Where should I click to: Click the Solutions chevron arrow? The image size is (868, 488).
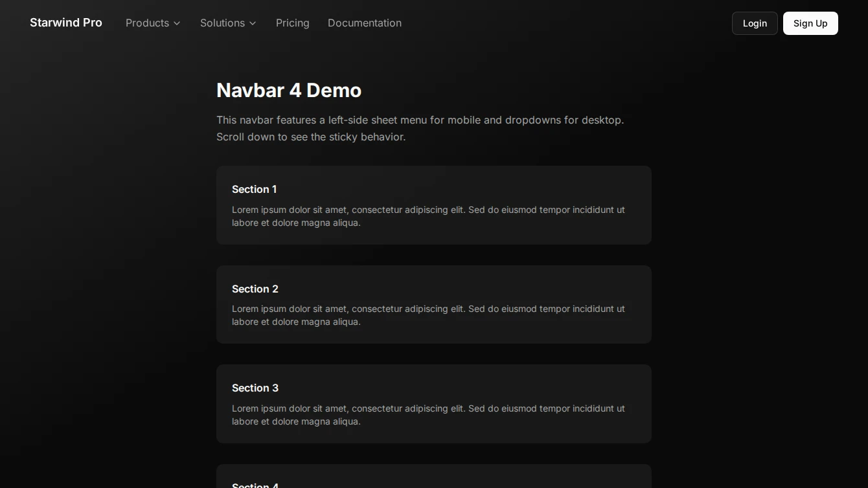253,23
